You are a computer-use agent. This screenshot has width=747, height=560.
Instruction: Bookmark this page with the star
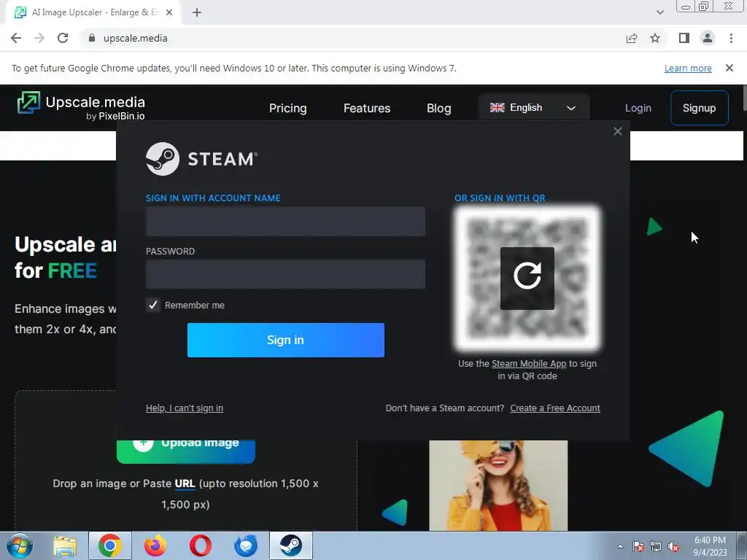pyautogui.click(x=655, y=38)
